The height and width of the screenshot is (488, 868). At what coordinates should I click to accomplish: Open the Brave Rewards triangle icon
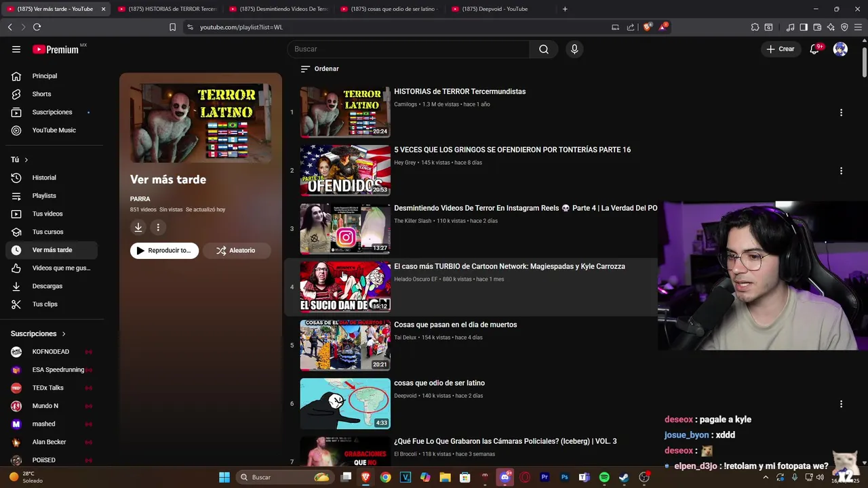pyautogui.click(x=663, y=27)
